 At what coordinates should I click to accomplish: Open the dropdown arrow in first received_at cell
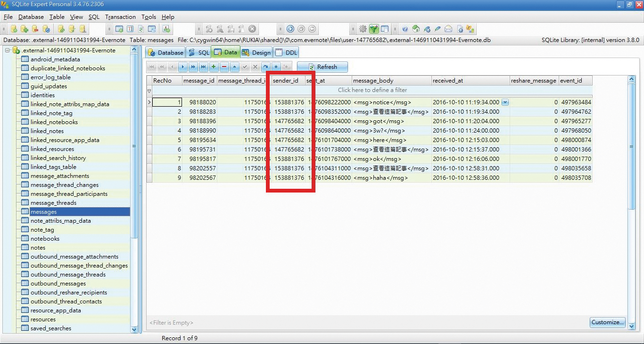point(505,102)
